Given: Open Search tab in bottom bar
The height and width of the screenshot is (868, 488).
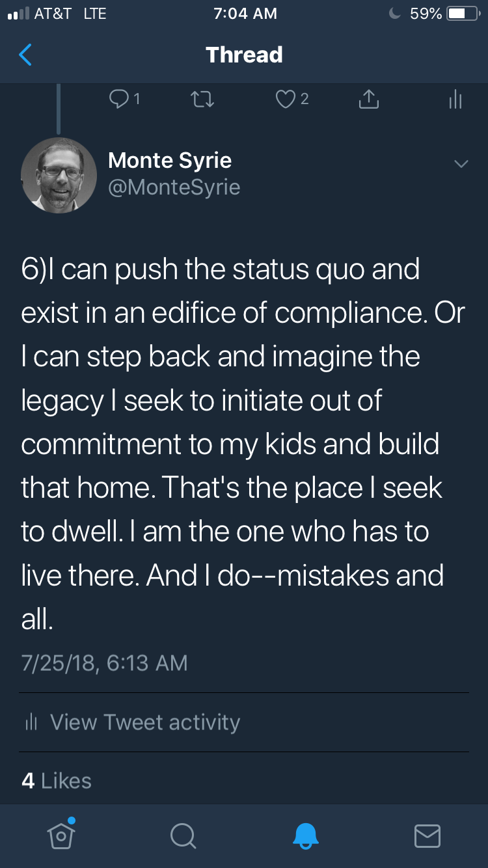Looking at the screenshot, I should (183, 835).
